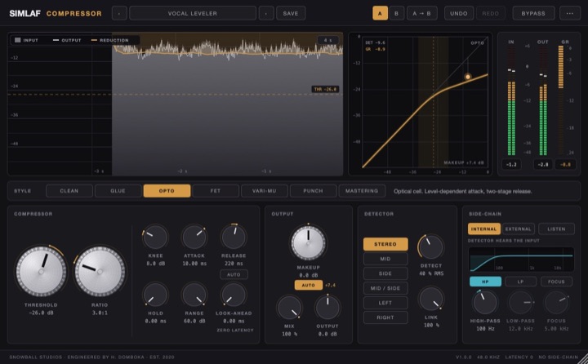Image resolution: width=588 pixels, height=364 pixels.
Task: Select INTERNAL side-chain source
Action: pos(483,229)
